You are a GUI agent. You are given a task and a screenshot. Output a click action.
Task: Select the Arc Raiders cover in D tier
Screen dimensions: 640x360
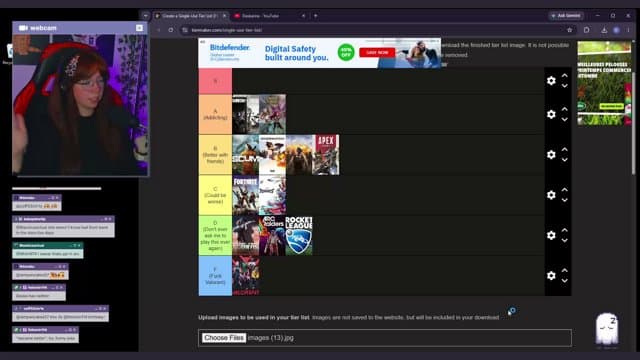tap(272, 236)
